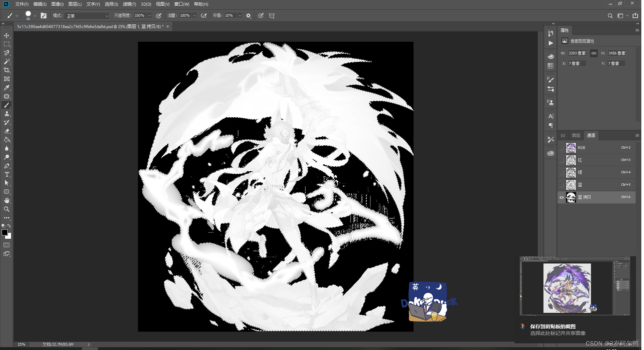Open the Channels panel menu
644x350 pixels.
[x=637, y=135]
